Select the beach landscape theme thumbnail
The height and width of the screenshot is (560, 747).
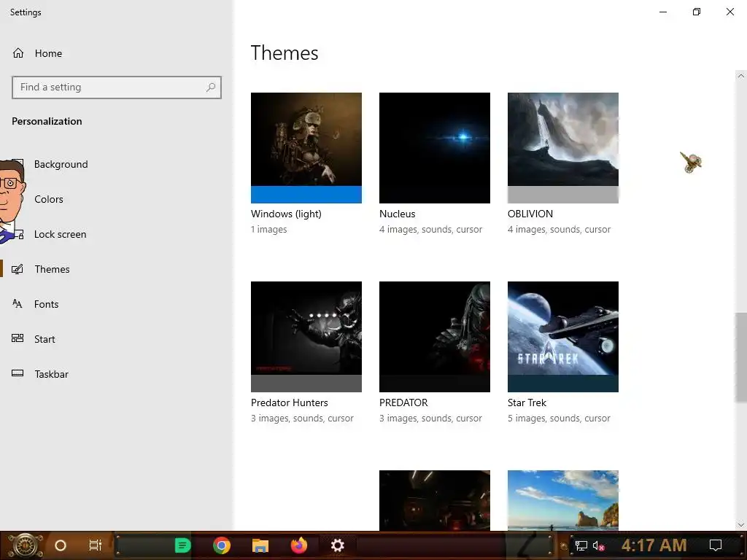coord(563,500)
